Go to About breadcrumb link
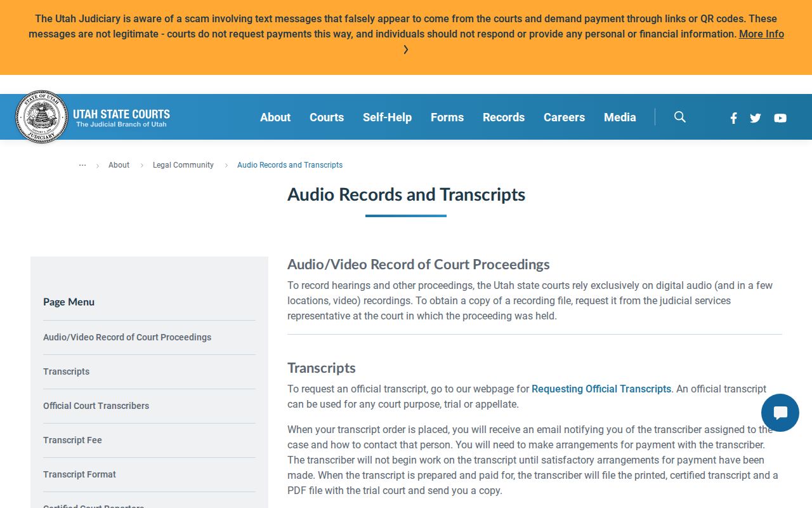Image resolution: width=812 pixels, height=508 pixels. tap(119, 165)
